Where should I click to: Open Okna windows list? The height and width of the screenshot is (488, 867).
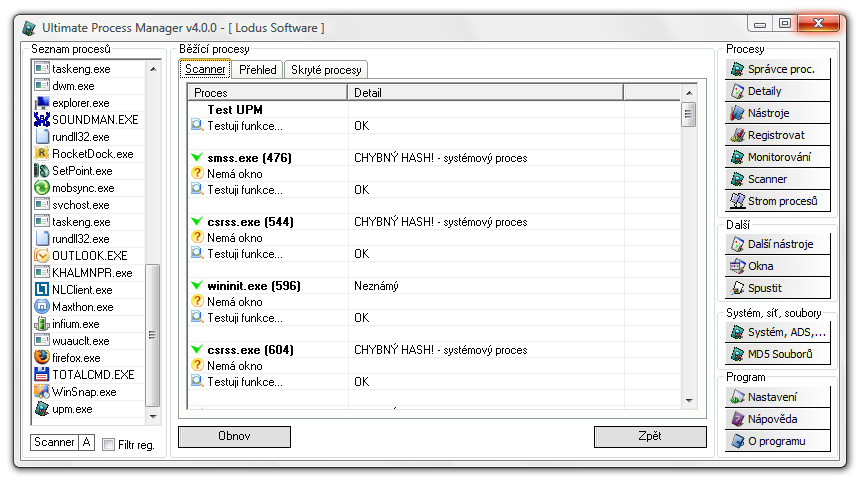[777, 266]
